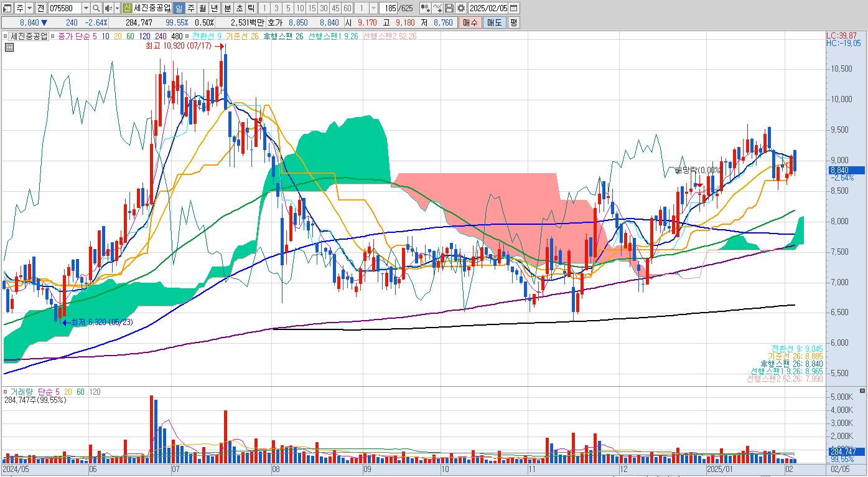Open chart settings gear icon
This screenshot has width=868, height=477.
tap(460, 8)
